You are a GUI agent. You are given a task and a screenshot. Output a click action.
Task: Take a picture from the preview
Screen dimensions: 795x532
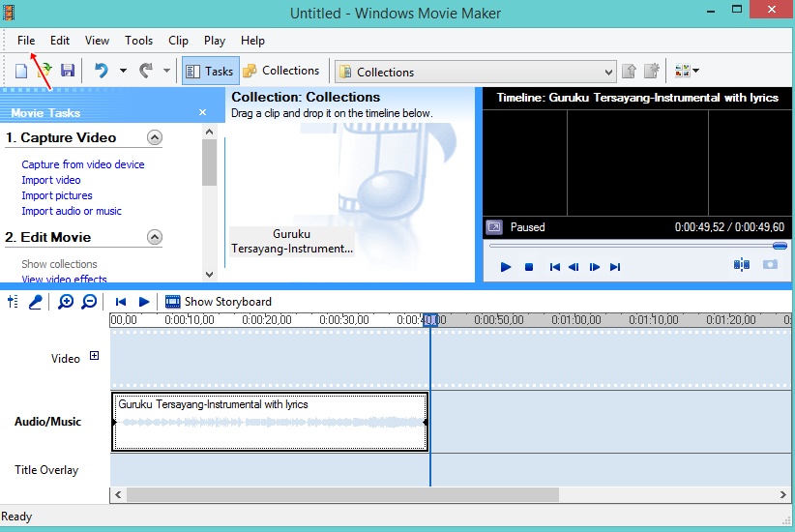(x=770, y=265)
